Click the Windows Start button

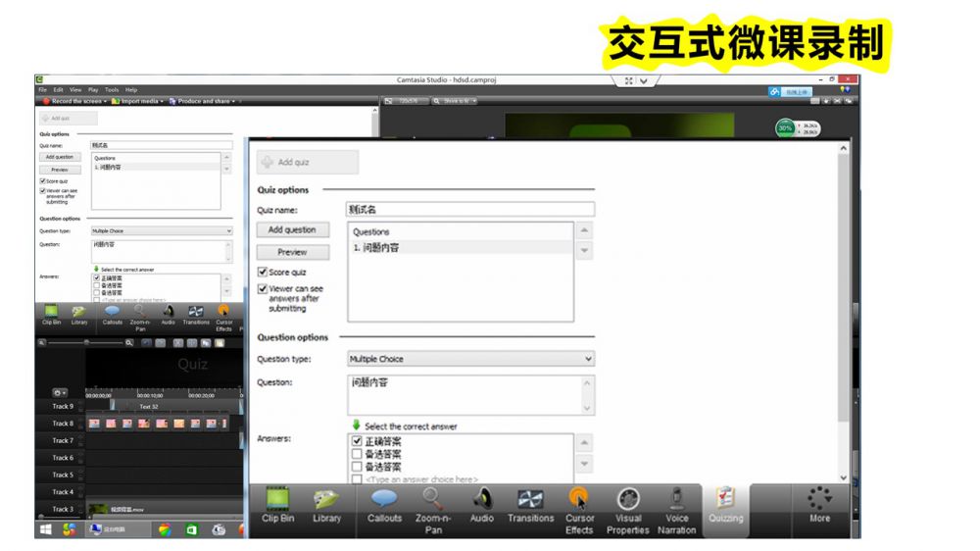(45, 529)
